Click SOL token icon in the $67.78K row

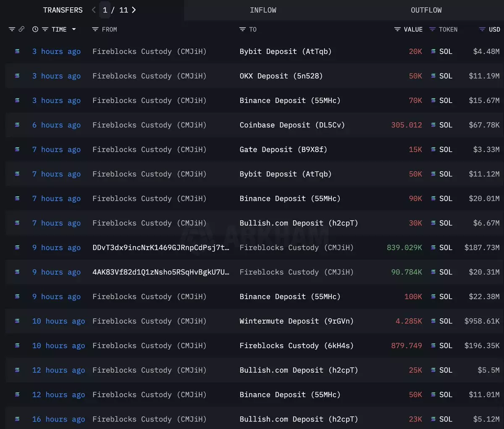click(433, 125)
